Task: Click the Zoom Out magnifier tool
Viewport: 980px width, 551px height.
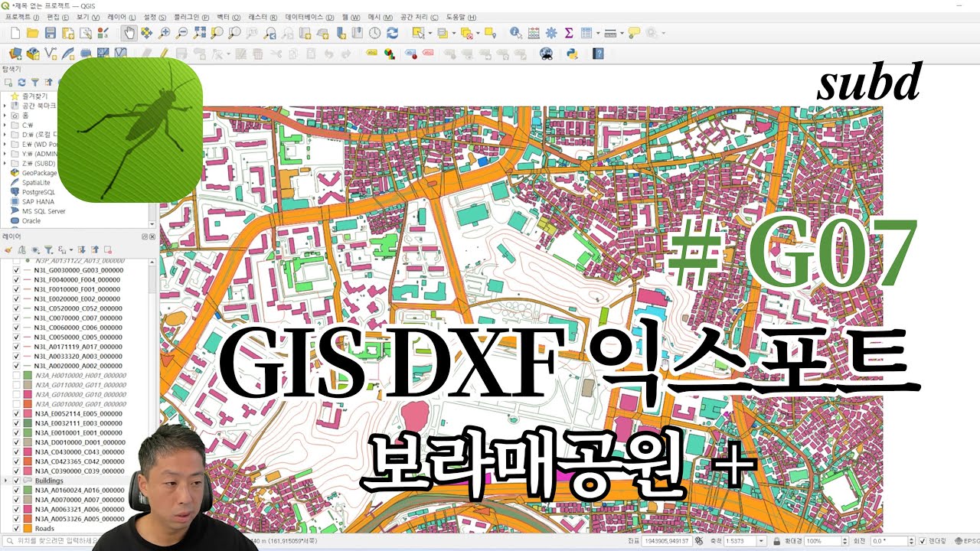Action: click(182, 33)
